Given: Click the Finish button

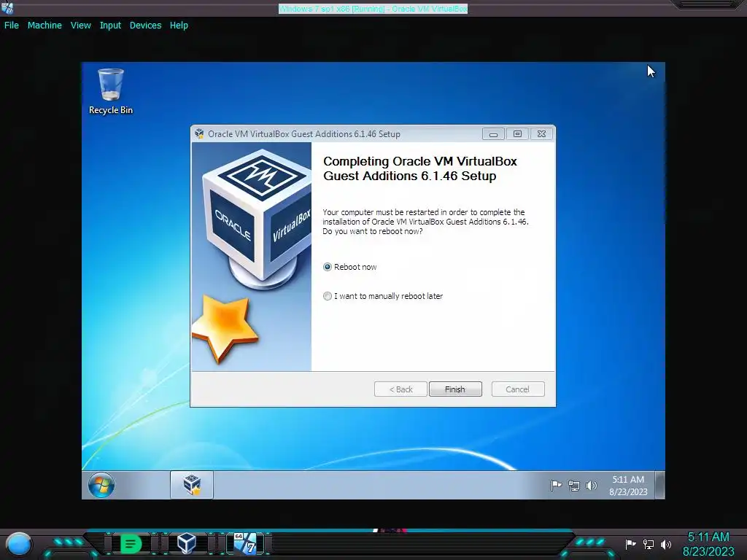Looking at the screenshot, I should pos(455,389).
